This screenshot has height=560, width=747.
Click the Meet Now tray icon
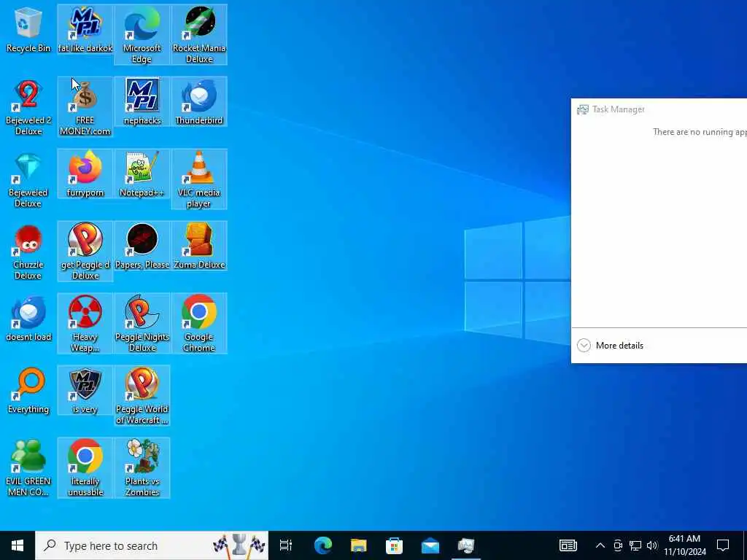point(618,545)
